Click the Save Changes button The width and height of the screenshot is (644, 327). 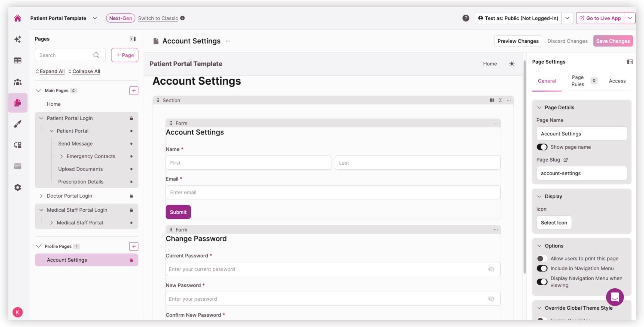(x=613, y=41)
